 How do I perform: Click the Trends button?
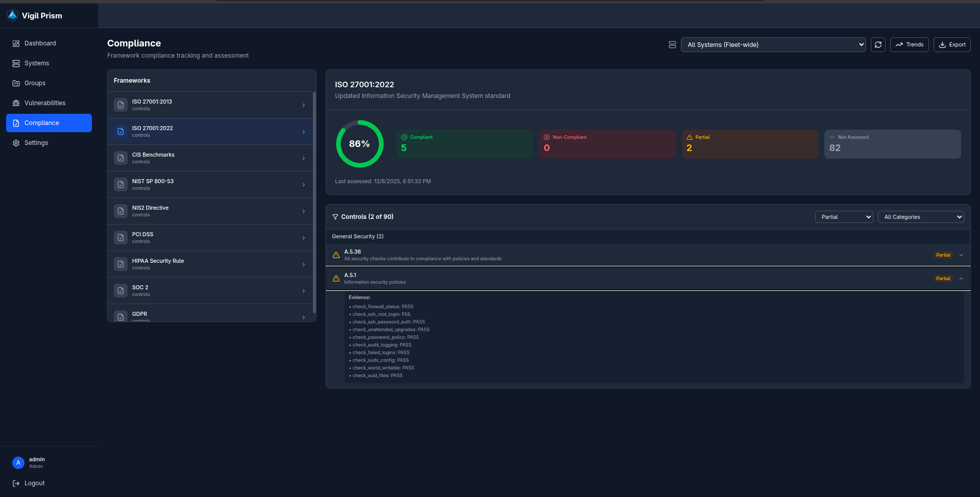coord(909,45)
